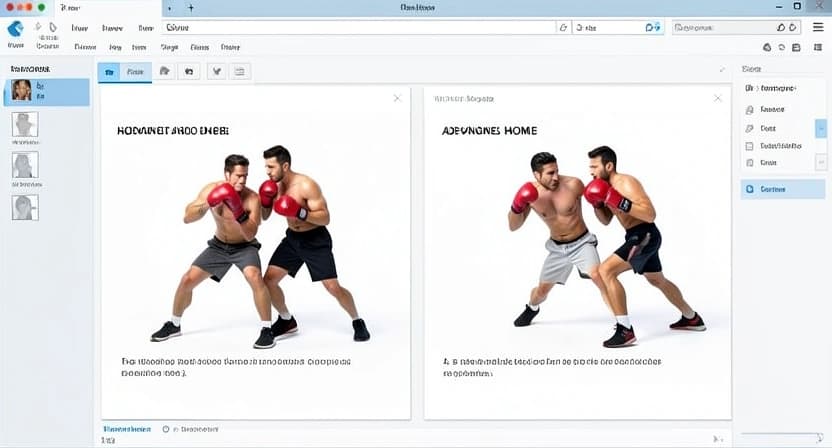Open the hamburger menu

click(818, 27)
